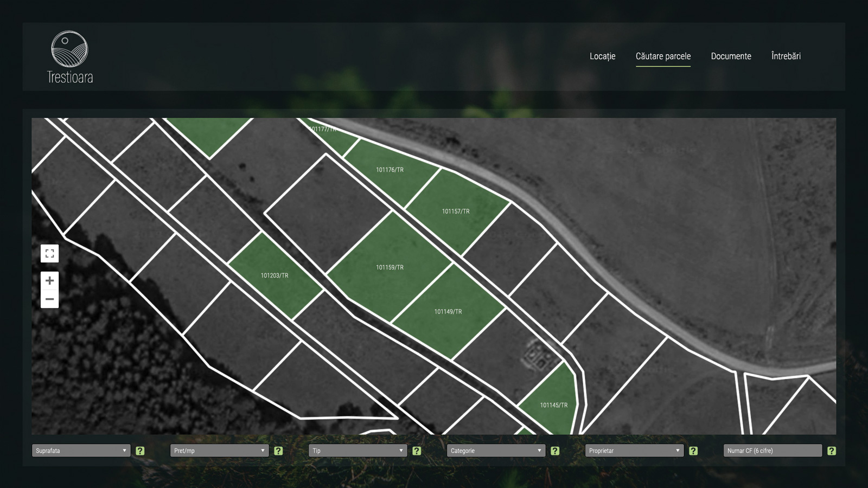Open the Categorie filter dropdown

coord(496,451)
